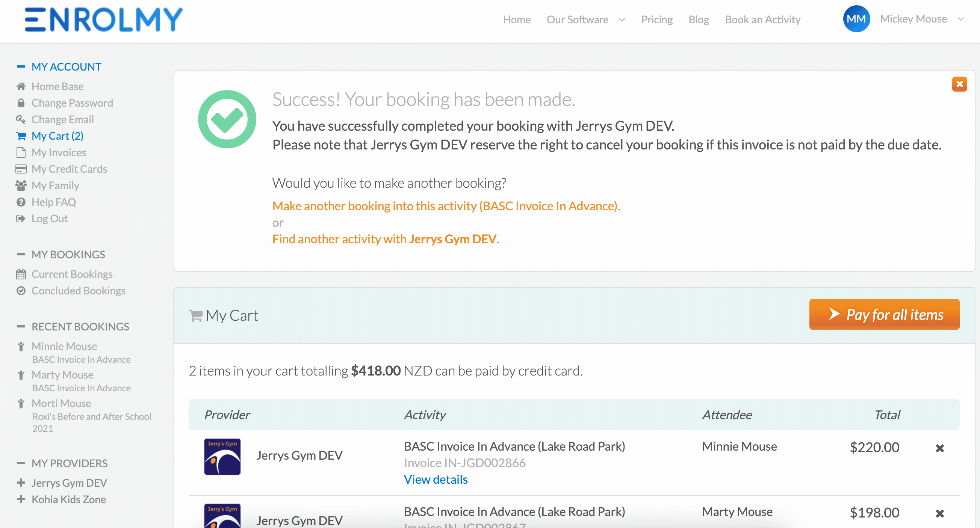Click the Concluded Bookings checkmark icon

[x=21, y=290]
